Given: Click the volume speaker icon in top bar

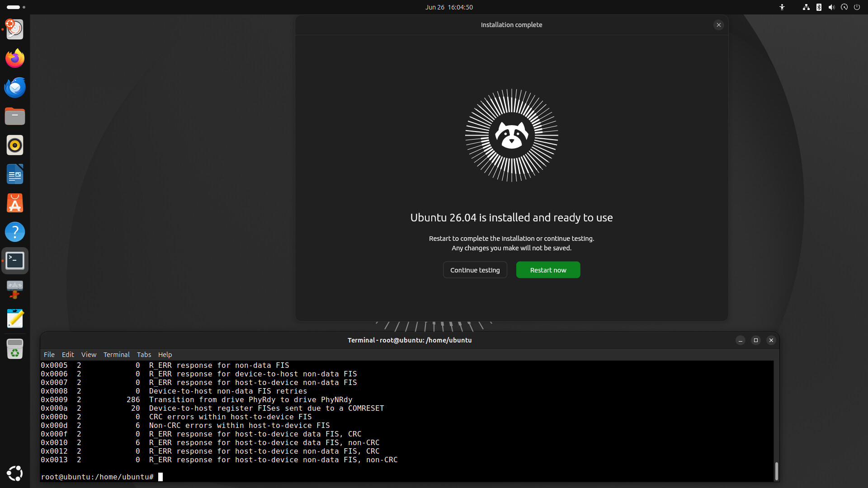Looking at the screenshot, I should (x=831, y=7).
